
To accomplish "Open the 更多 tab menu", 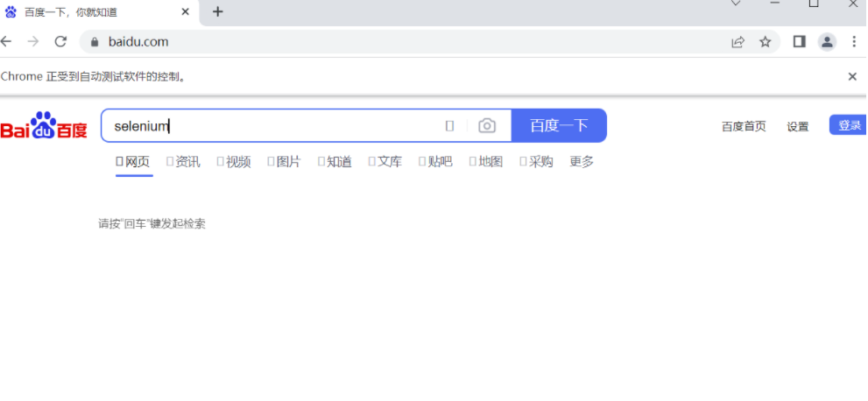I will coord(582,161).
